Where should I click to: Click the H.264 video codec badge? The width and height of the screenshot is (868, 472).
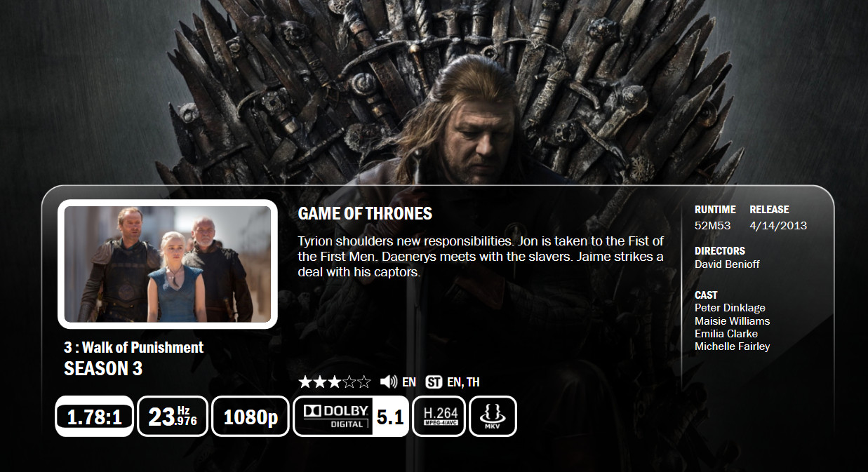(x=439, y=416)
